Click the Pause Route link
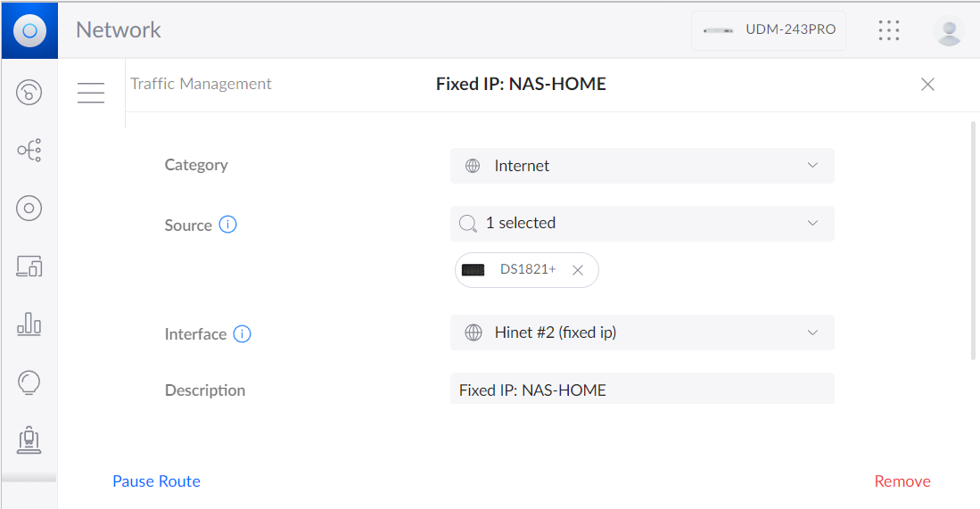The height and width of the screenshot is (509, 980). click(x=156, y=481)
